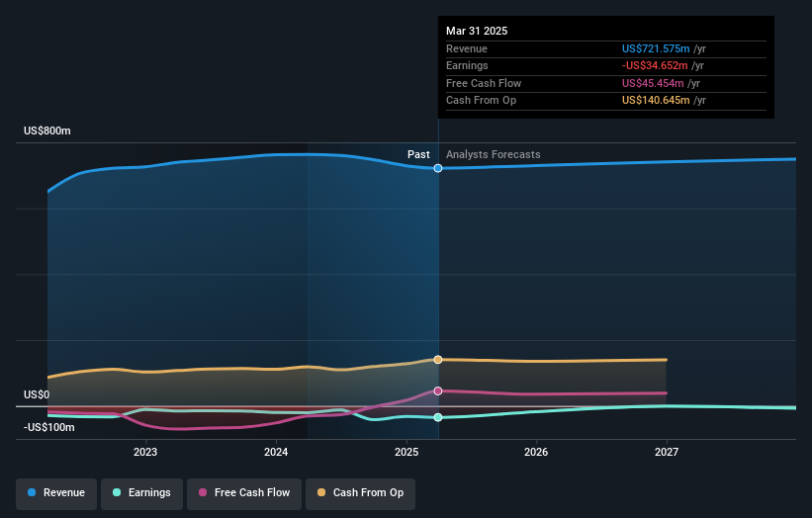
Task: Click the Analysts Forecasts label
Action: coord(493,155)
